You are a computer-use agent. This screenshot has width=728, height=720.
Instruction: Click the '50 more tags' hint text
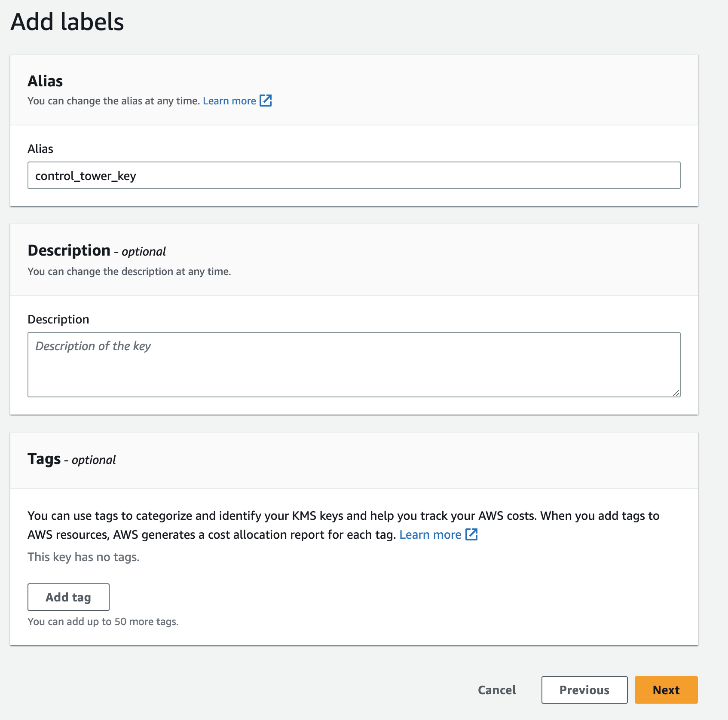[x=103, y=622]
